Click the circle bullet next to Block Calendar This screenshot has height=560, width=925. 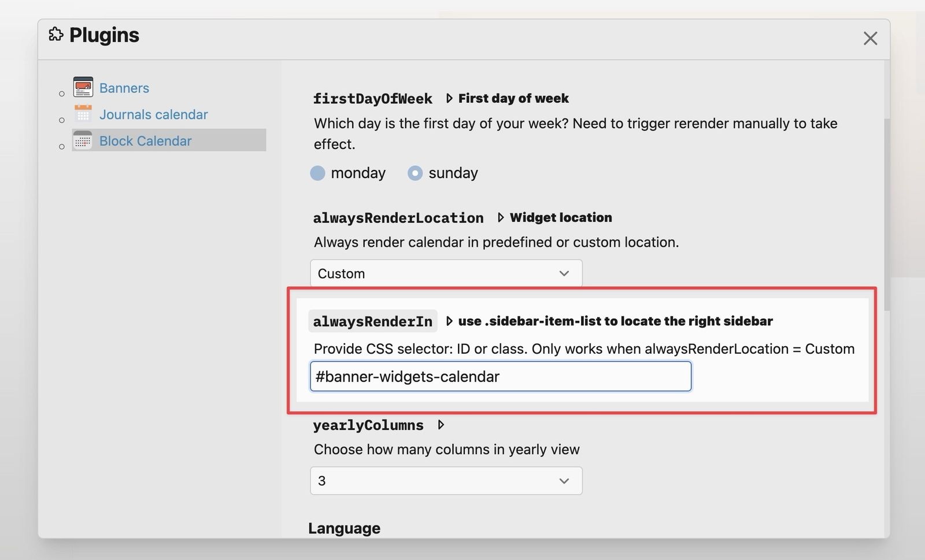tap(61, 146)
